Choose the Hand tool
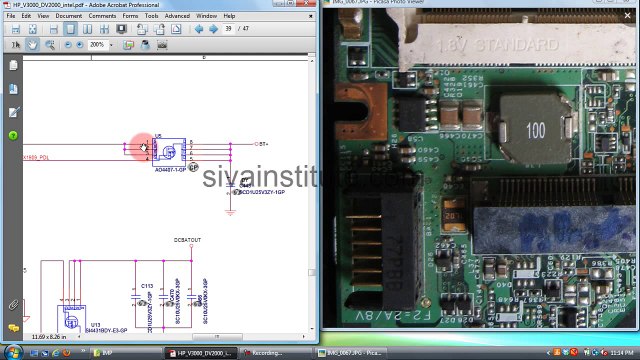Image resolution: width=640 pixels, height=360 pixels. pos(32,44)
